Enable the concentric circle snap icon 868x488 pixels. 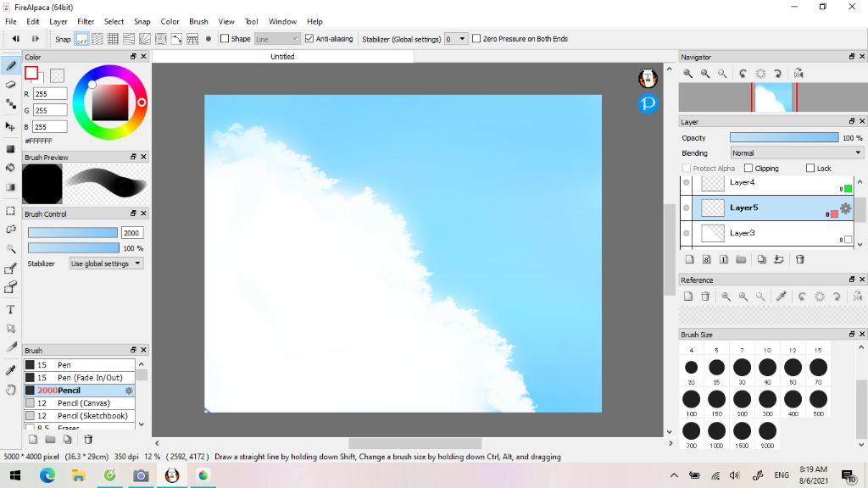pyautogui.click(x=160, y=39)
